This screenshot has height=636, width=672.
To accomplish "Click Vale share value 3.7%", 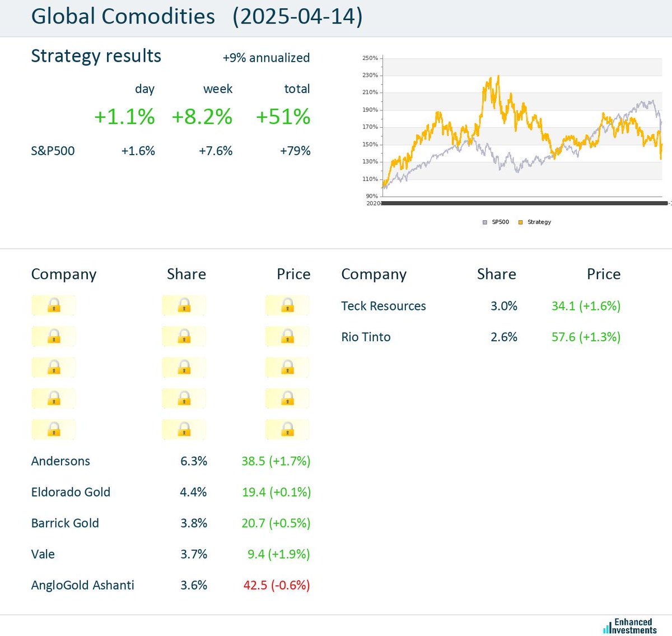I will click(194, 554).
